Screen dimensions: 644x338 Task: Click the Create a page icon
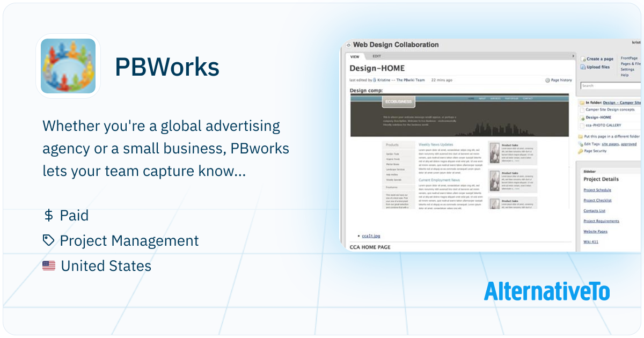pos(583,59)
